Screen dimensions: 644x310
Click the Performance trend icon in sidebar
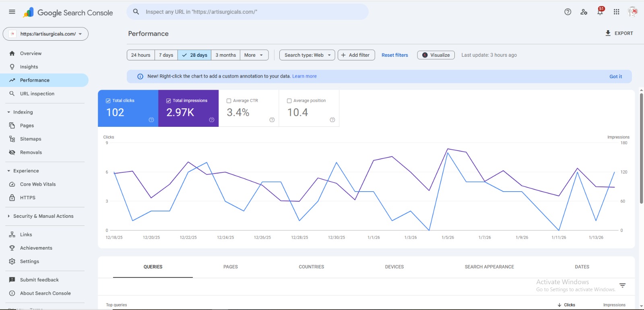pos(12,80)
